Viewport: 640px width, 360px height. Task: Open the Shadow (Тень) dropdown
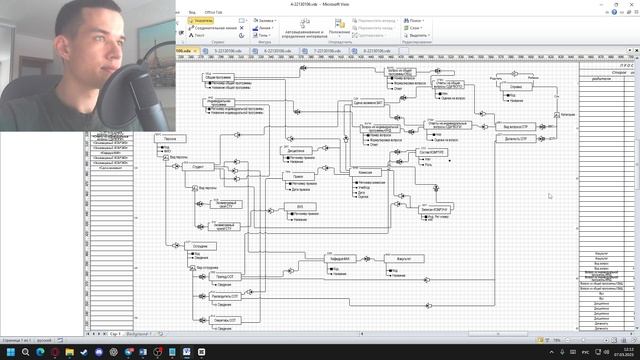coord(261,36)
